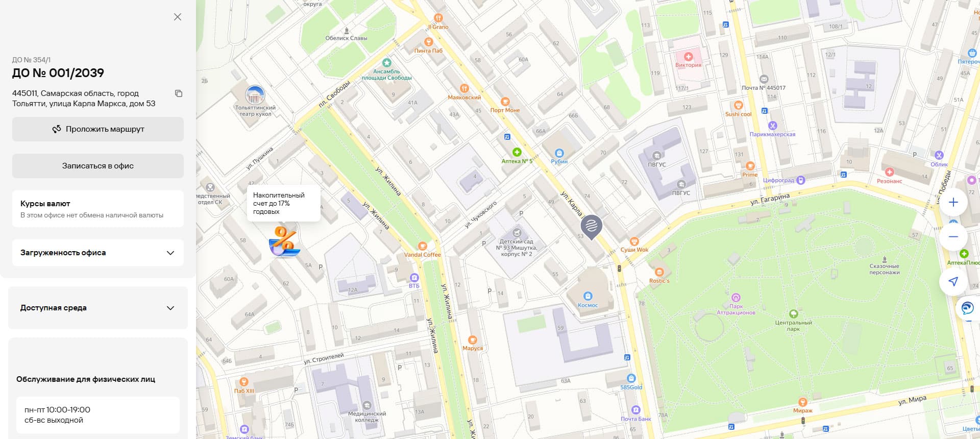The image size is (980, 439).
Task: Open the percent savings account promo icon
Action: point(284,241)
